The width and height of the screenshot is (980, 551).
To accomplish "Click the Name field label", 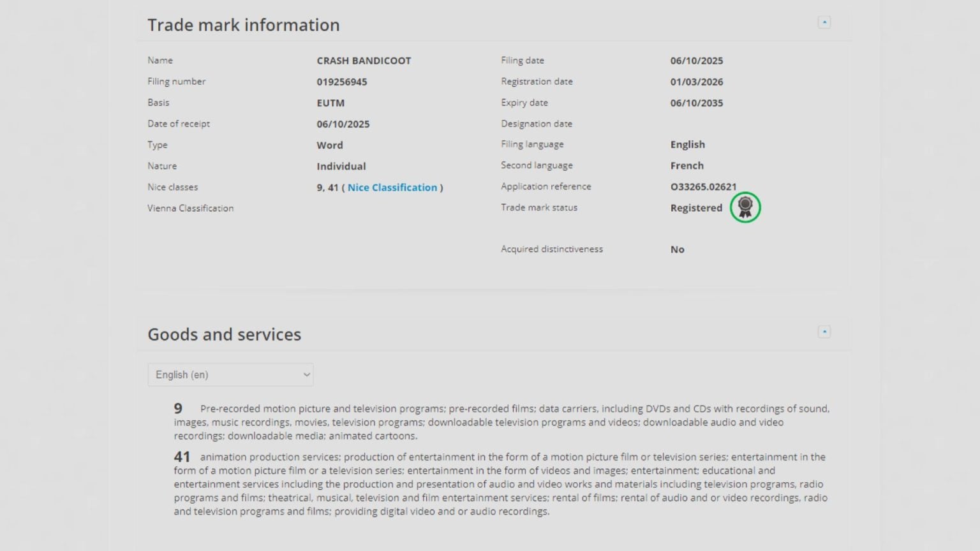I will tap(160, 60).
